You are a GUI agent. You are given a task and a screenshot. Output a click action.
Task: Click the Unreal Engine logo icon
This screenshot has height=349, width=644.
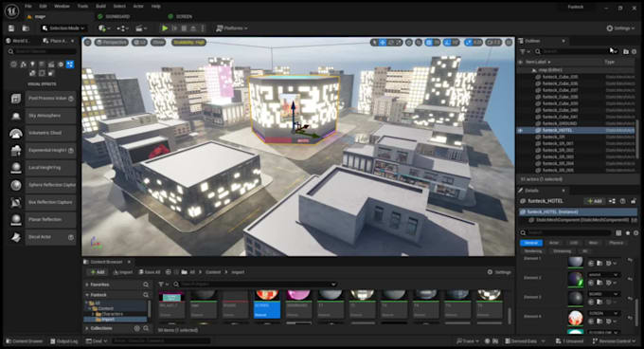point(11,10)
